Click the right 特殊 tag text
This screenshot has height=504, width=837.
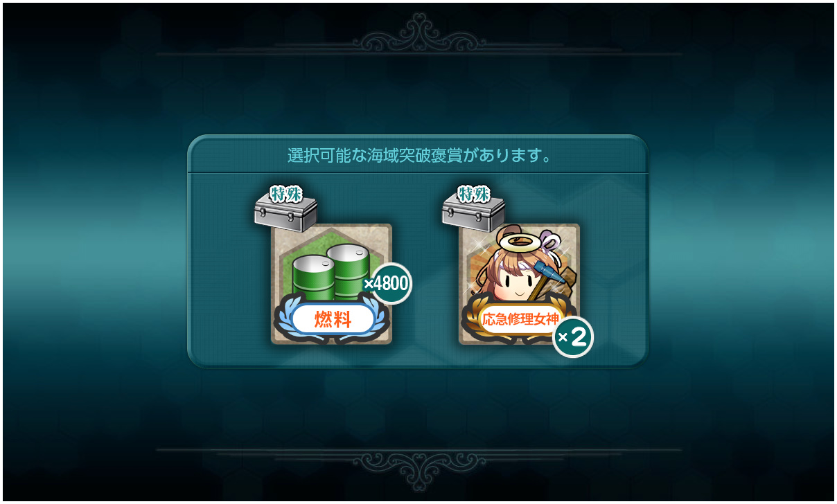tap(473, 194)
